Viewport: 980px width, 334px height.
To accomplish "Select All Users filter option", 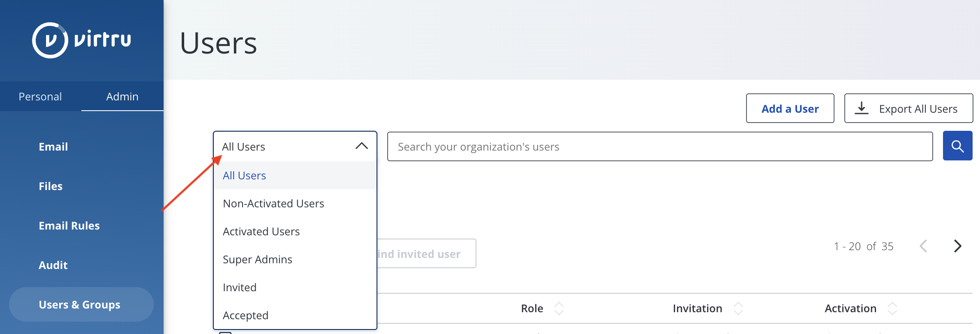I will tap(295, 176).
